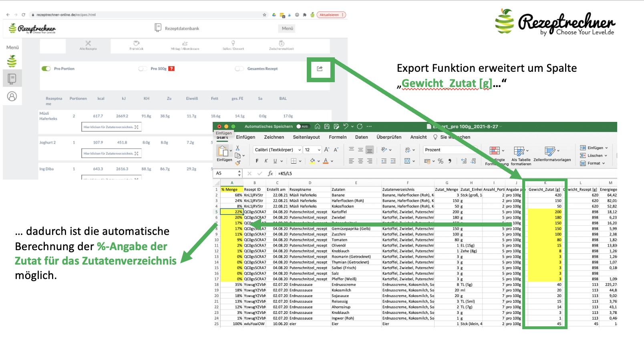
Task: Toggle the Pro 100g switch
Action: [x=143, y=69]
